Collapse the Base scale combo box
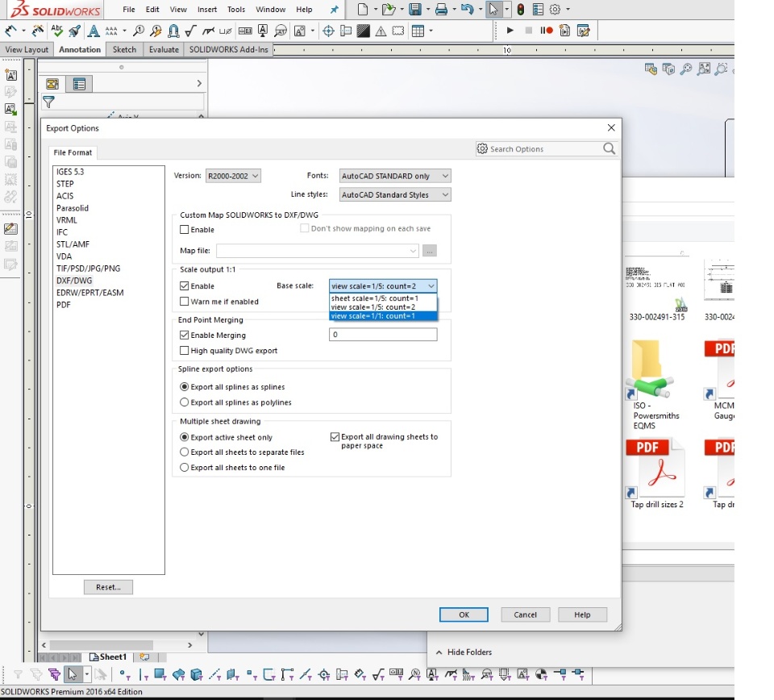Viewport: 774px width, 700px height. click(x=431, y=285)
